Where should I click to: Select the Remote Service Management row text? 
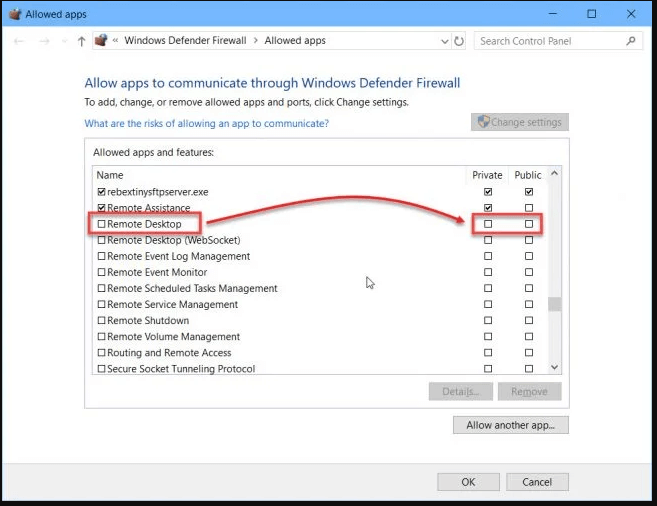click(x=173, y=305)
